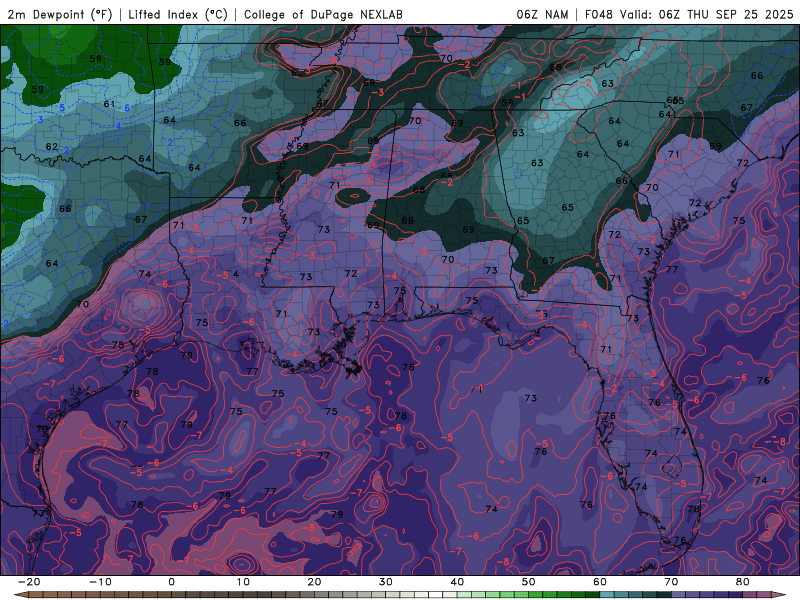Screen dimensions: 800x600
Task: Click the "61" dewpoint value on the map
Action: pos(110,104)
